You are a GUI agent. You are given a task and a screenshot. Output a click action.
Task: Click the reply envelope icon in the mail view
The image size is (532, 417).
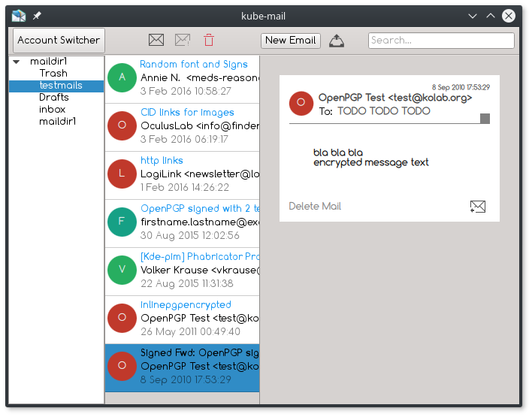coord(477,207)
